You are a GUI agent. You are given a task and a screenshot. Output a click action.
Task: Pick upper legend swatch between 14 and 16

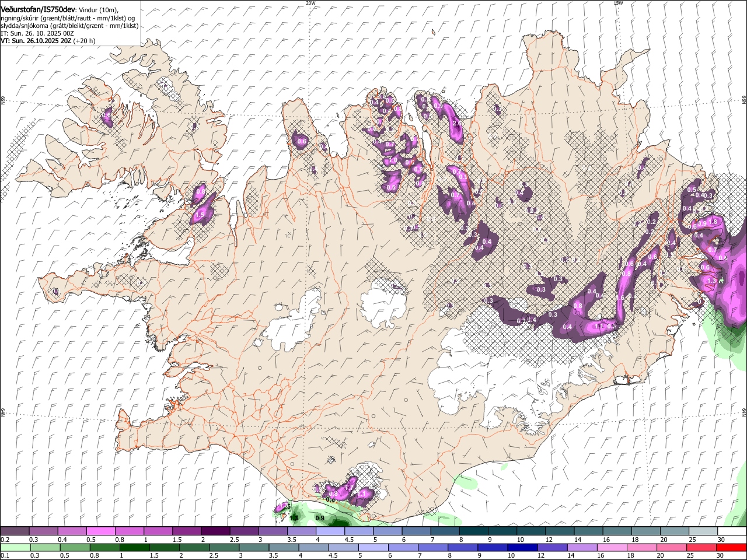(x=588, y=531)
